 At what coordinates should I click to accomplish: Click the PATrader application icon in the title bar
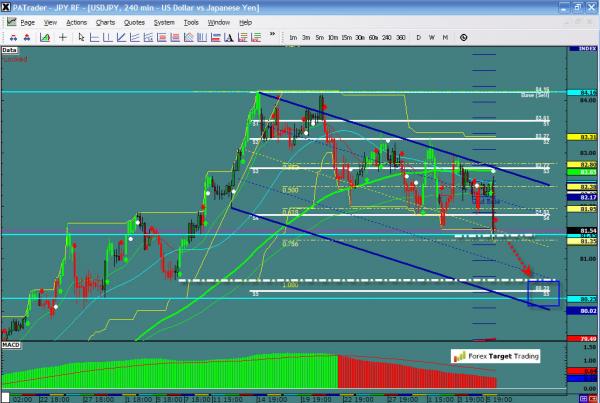[x=7, y=6]
